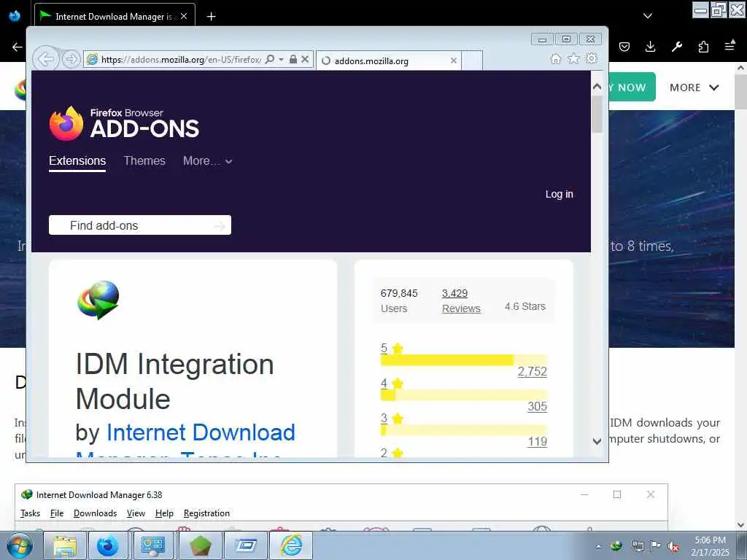Close the Internet Download Manager Firefox tab
Screen dimensions: 747x560
coord(184,16)
